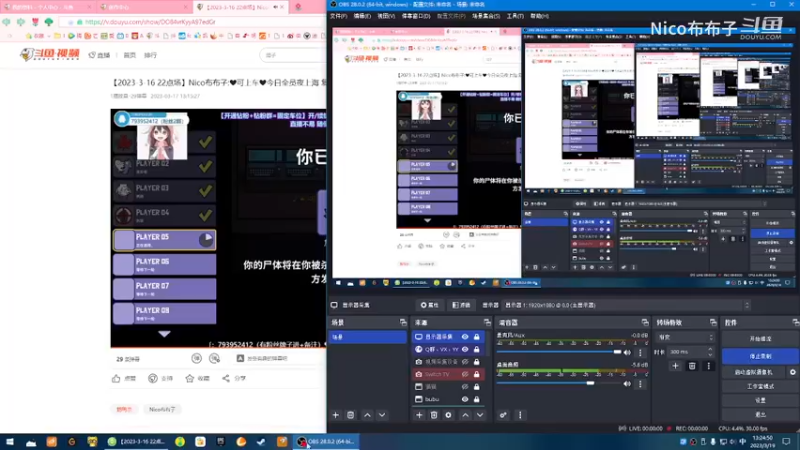The image size is (800, 450).
Task: Remove selected scene with Scenes trash icon
Action: pos(351,415)
